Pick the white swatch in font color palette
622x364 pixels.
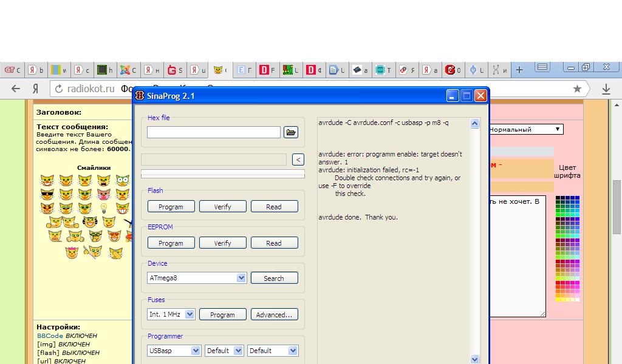(x=577, y=299)
